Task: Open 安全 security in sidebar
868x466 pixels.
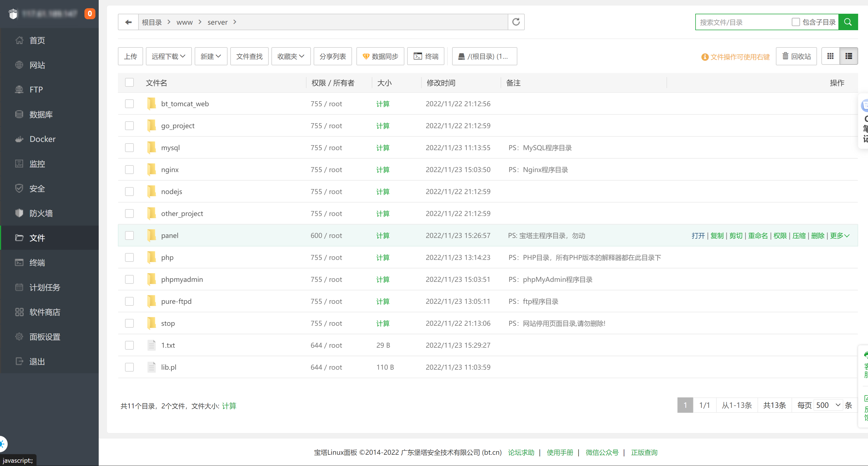Action: pos(50,189)
